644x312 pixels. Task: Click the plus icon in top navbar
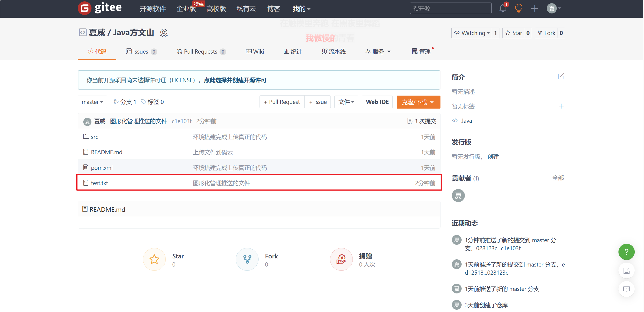[x=534, y=9]
